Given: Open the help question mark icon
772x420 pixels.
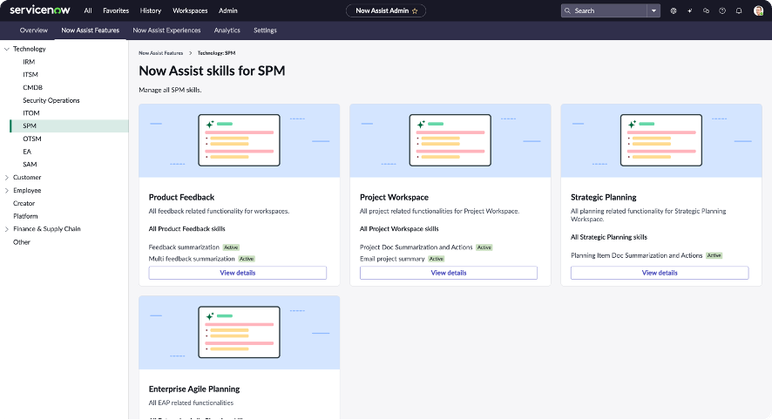Looking at the screenshot, I should 722,11.
